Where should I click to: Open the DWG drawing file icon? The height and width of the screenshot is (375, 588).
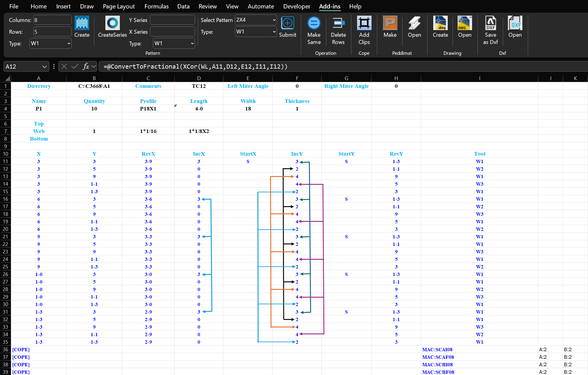pos(465,23)
